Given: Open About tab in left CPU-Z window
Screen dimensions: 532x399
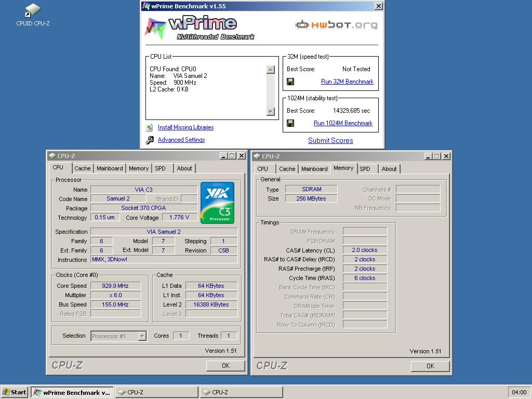Looking at the screenshot, I should [184, 168].
